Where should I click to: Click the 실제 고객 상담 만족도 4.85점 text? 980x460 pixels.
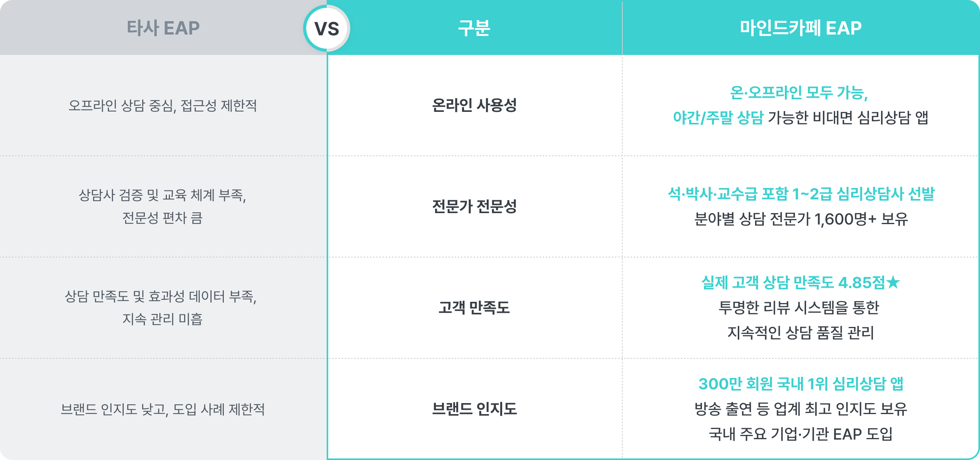click(793, 283)
